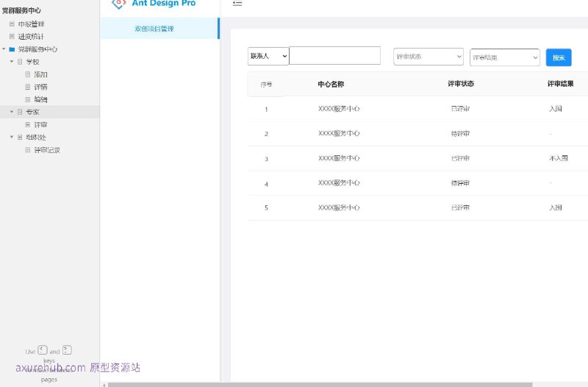Image resolution: width=588 pixels, height=387 pixels.
Task: Open the 评审结果 filter dropdown
Action: tap(505, 57)
